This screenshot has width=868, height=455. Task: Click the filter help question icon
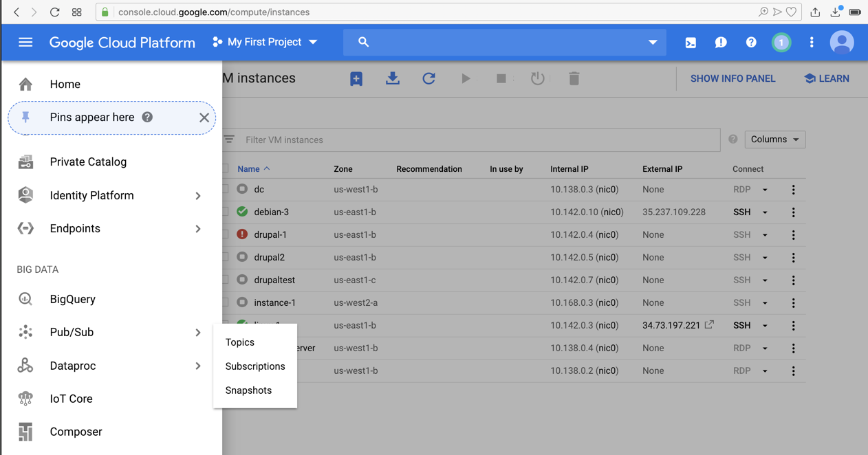click(x=733, y=140)
